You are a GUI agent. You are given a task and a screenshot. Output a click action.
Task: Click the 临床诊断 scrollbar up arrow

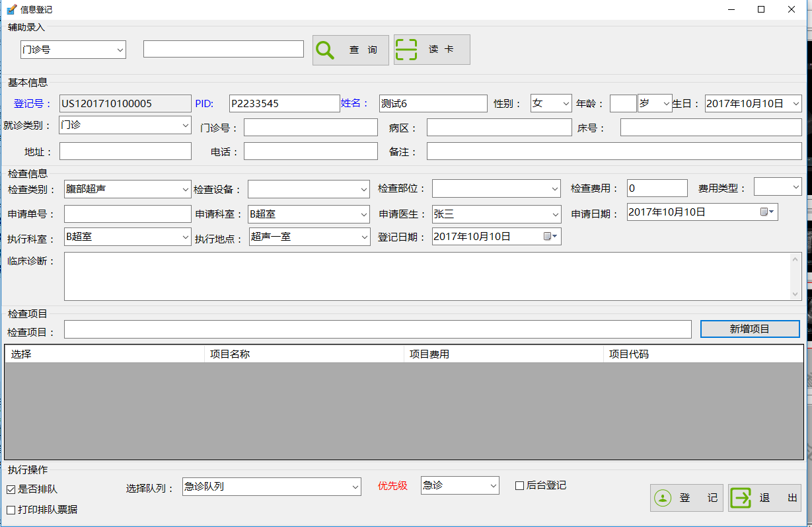tap(795, 259)
